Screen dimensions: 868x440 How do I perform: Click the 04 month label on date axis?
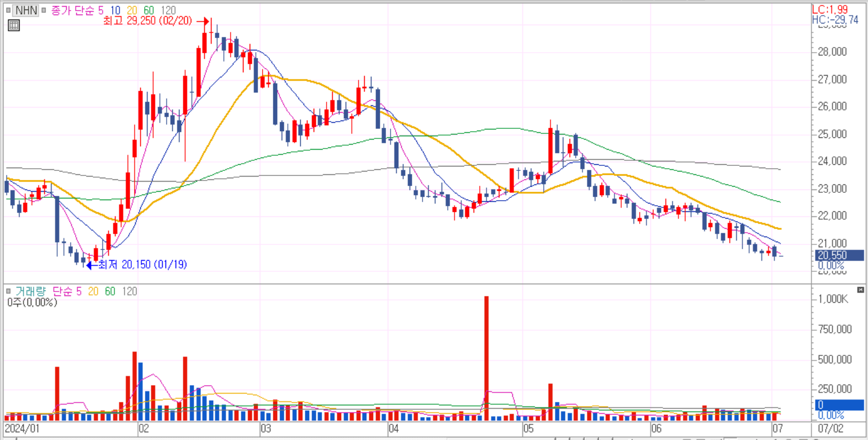coord(394,429)
